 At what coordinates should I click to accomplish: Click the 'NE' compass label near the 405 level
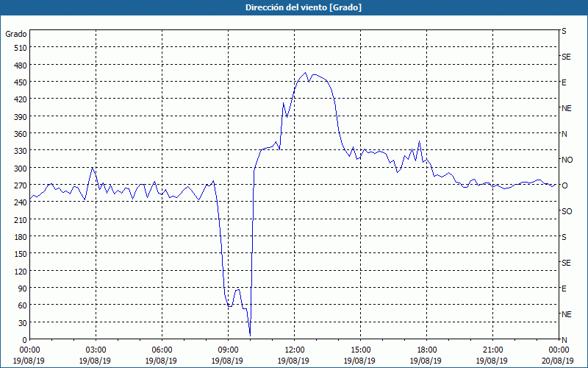(x=567, y=108)
